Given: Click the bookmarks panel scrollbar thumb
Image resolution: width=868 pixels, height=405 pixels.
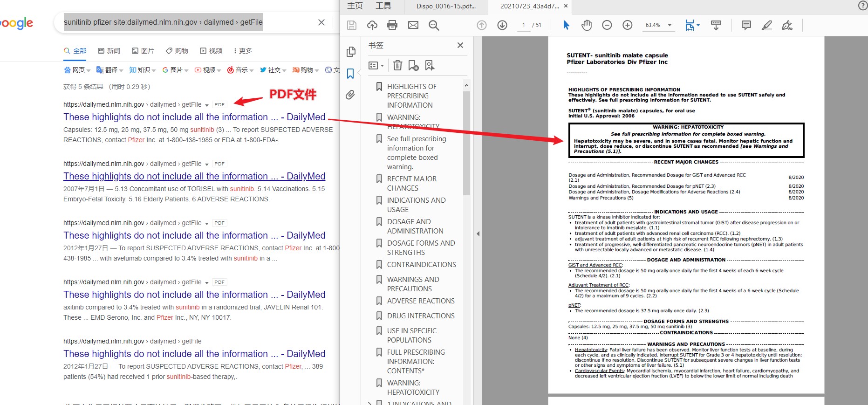Looking at the screenshot, I should 466,143.
